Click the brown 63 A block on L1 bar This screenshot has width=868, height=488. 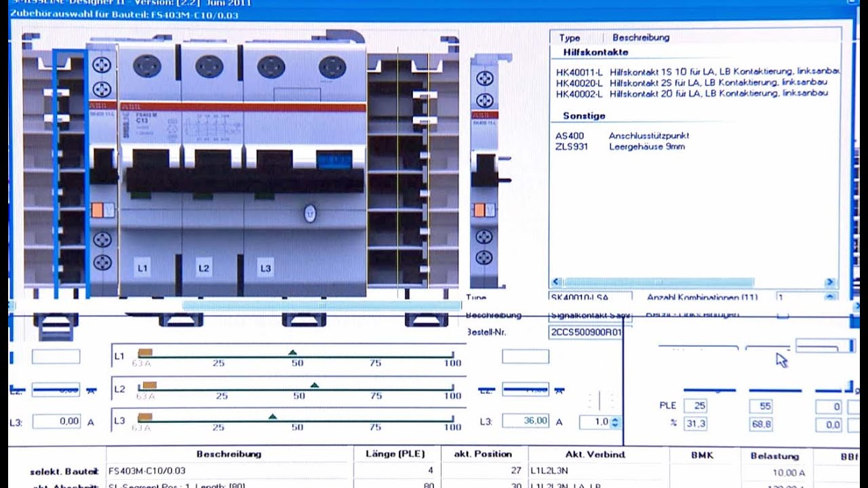145,352
